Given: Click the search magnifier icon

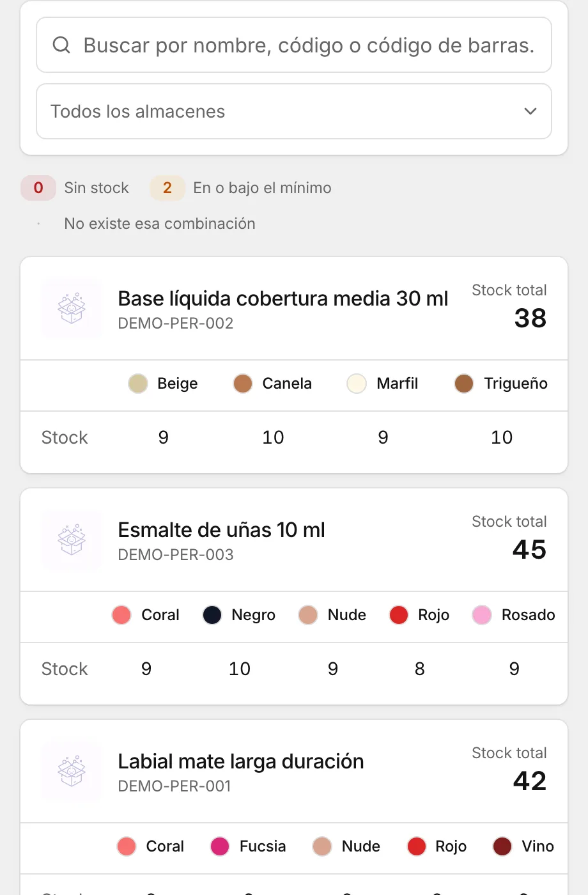Looking at the screenshot, I should (x=61, y=45).
